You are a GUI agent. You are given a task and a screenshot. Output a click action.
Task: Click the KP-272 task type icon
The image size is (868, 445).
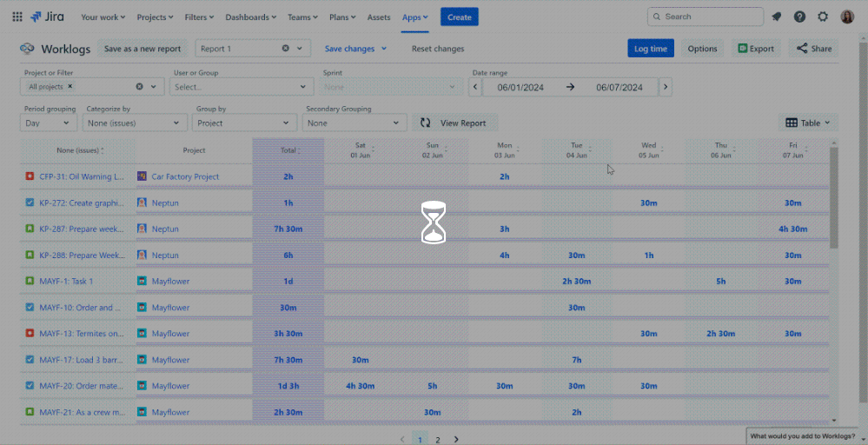coord(30,203)
